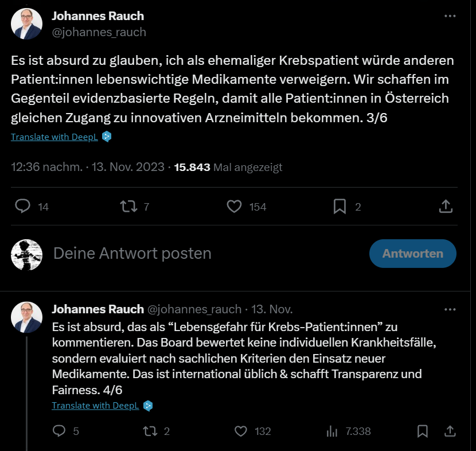Share the 4/6 reply tweet
476x451 pixels.
[450, 431]
